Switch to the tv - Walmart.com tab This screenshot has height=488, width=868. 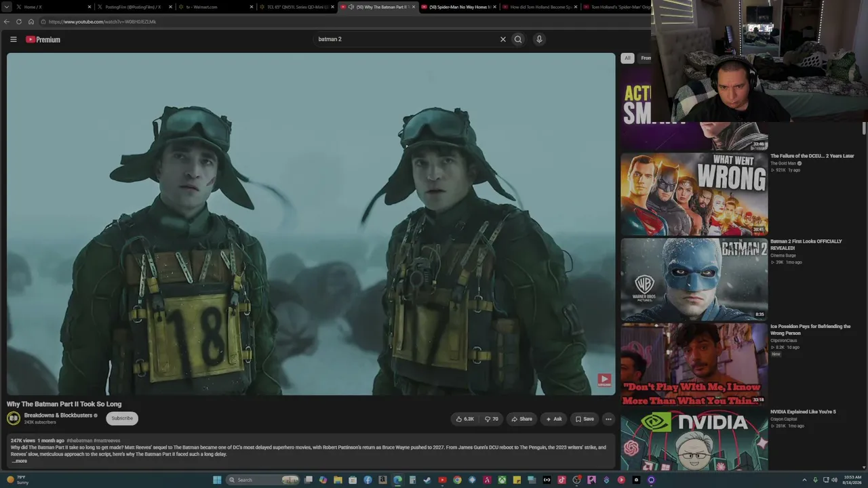[x=215, y=7]
